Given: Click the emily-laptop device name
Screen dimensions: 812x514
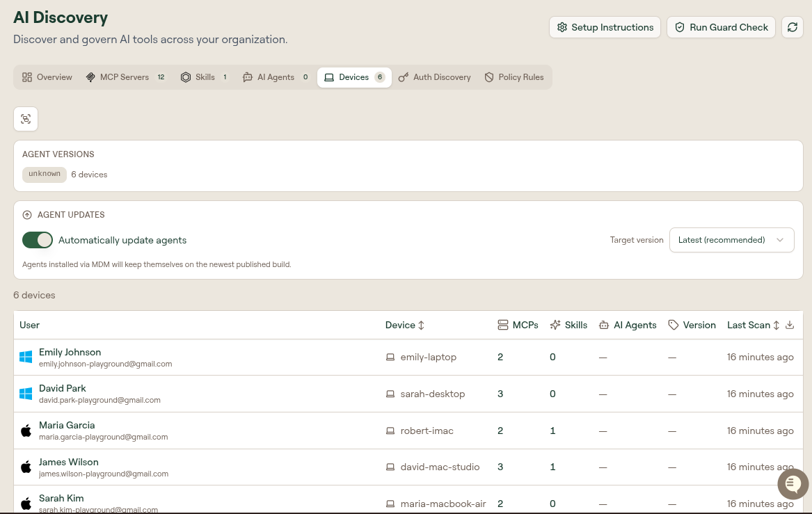Looking at the screenshot, I should (x=429, y=358).
